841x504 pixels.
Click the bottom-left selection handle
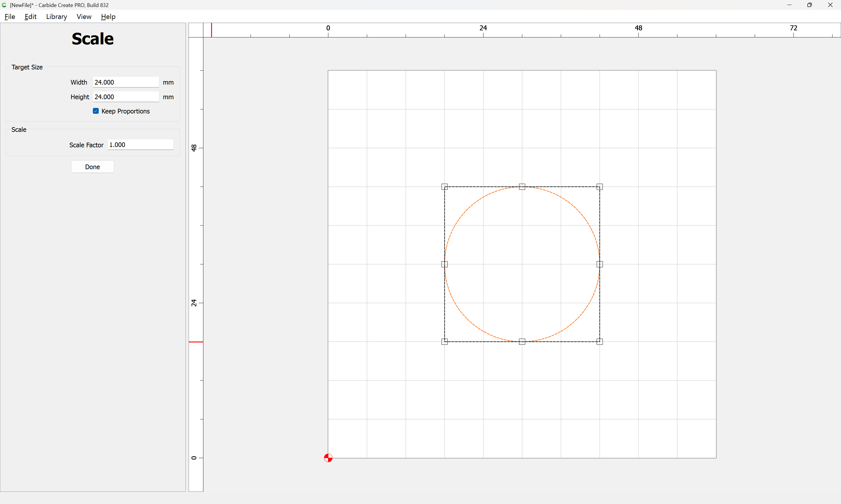(444, 342)
